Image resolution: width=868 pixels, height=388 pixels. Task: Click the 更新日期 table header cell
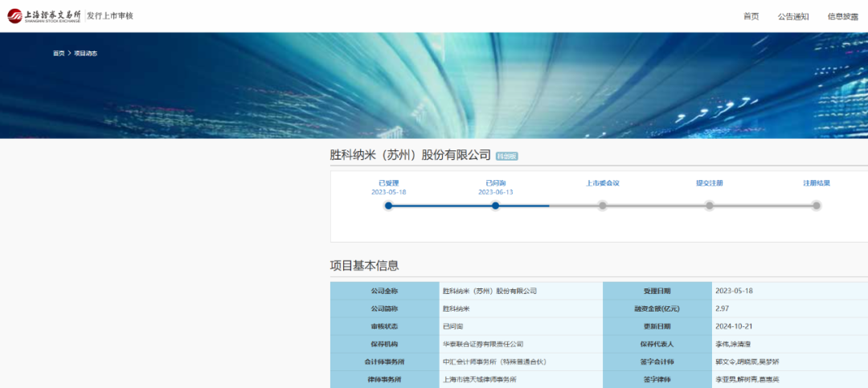(657, 327)
